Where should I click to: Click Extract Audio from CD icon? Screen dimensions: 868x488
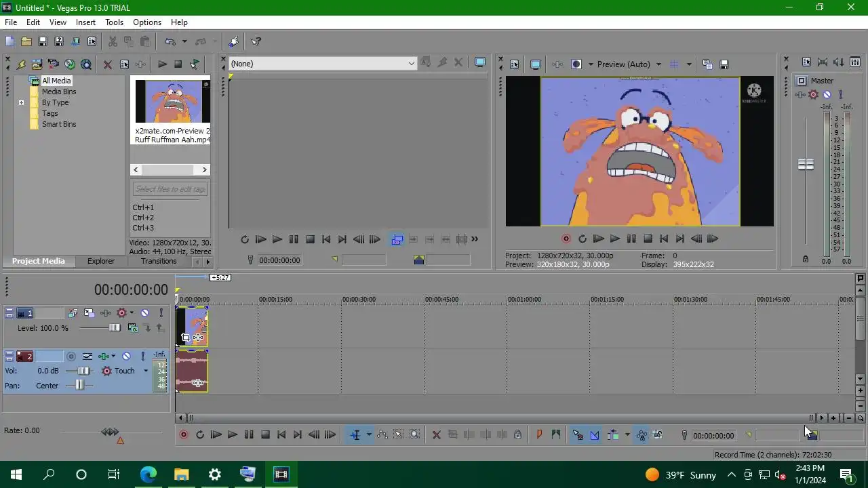[70, 64]
